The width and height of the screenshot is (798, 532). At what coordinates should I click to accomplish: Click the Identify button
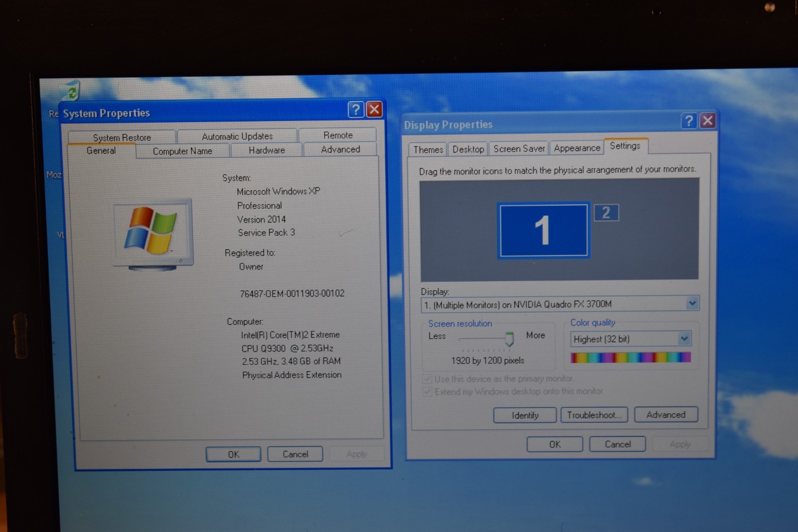pos(525,415)
